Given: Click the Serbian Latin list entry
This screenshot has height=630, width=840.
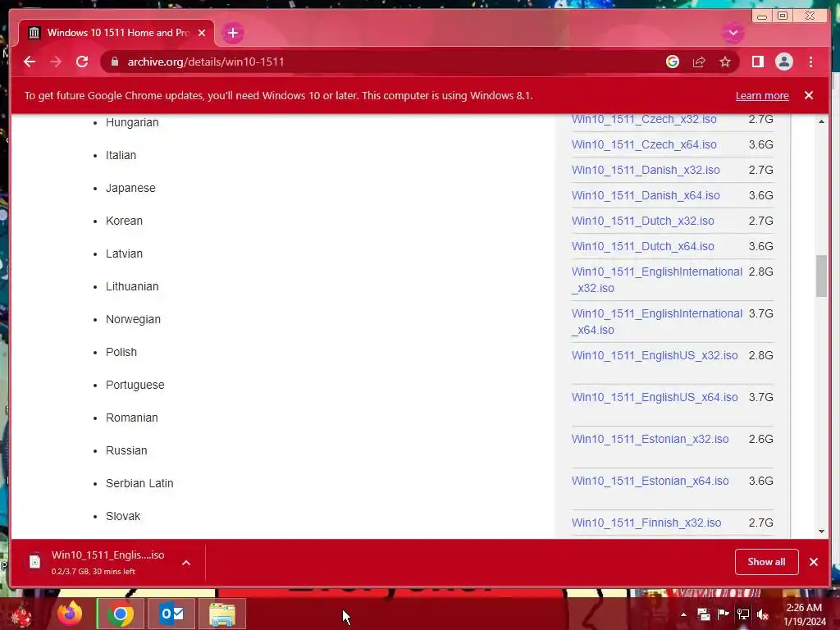Looking at the screenshot, I should [139, 483].
